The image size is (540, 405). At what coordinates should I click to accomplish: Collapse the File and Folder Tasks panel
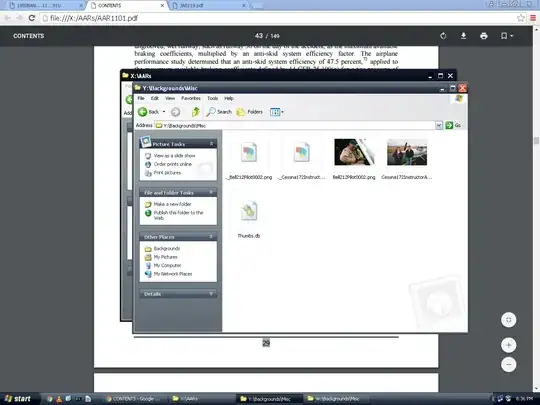pos(211,192)
